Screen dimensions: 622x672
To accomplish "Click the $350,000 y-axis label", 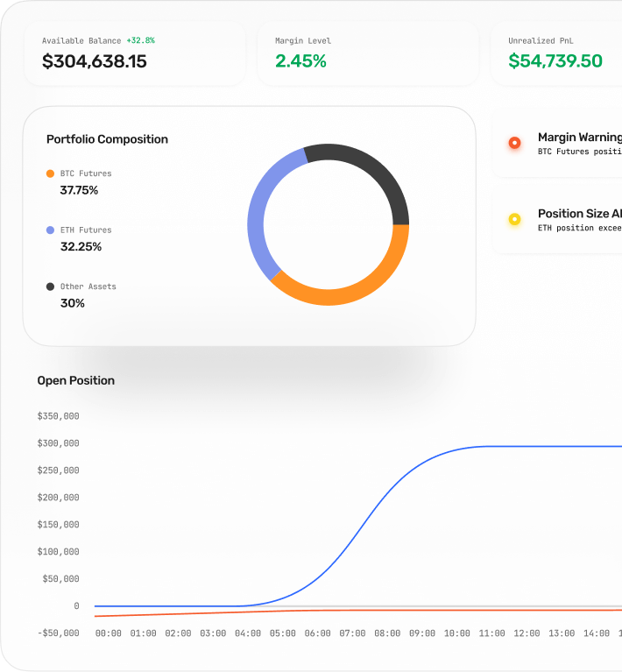I will [x=59, y=416].
